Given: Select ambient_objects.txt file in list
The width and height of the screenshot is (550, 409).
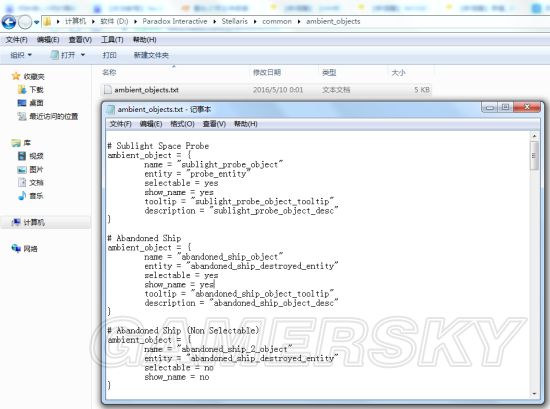Looking at the screenshot, I should (x=267, y=90).
